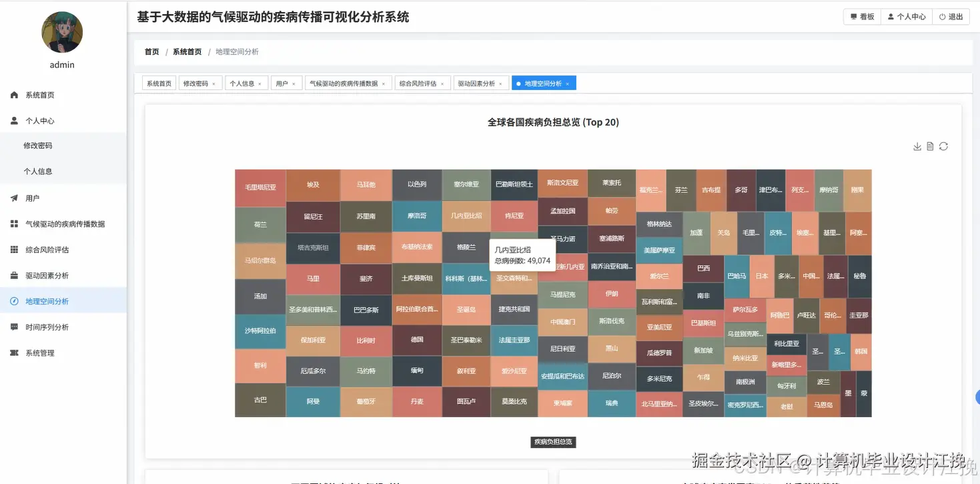Click the 葡萄牙 treemap cell
Image resolution: width=980 pixels, height=484 pixels.
pos(366,402)
